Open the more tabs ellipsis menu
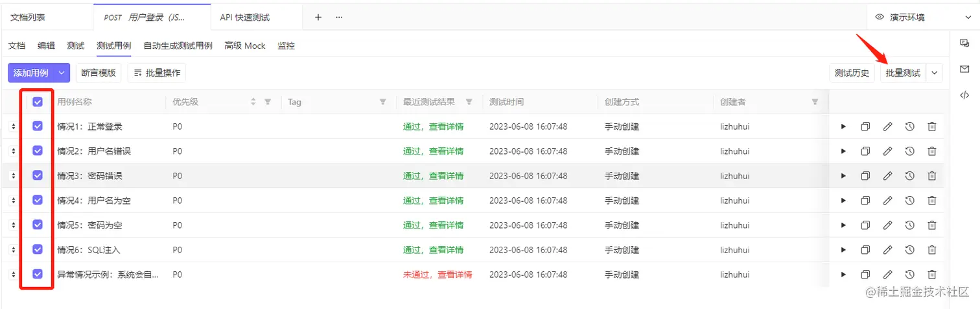Viewport: 980px width, 309px height. (339, 18)
